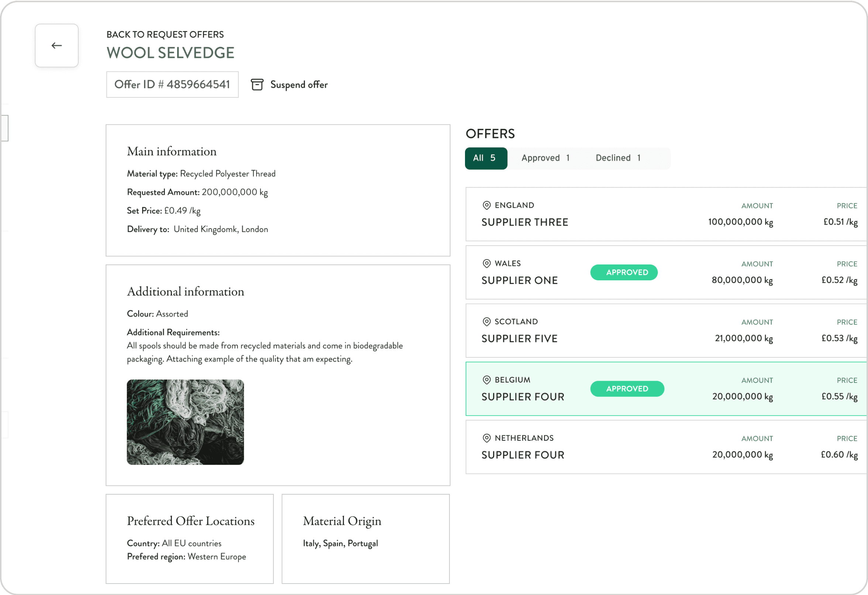
Task: Click the Offer ID # 4859664541 field
Action: coord(172,85)
